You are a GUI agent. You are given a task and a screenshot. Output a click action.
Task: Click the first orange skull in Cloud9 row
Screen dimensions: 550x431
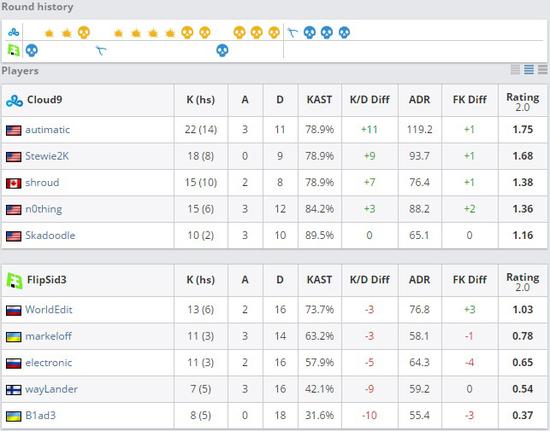(x=83, y=33)
